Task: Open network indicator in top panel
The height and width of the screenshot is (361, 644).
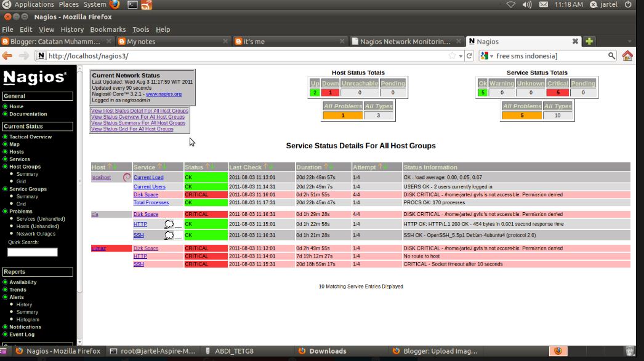Action: pyautogui.click(x=510, y=4)
